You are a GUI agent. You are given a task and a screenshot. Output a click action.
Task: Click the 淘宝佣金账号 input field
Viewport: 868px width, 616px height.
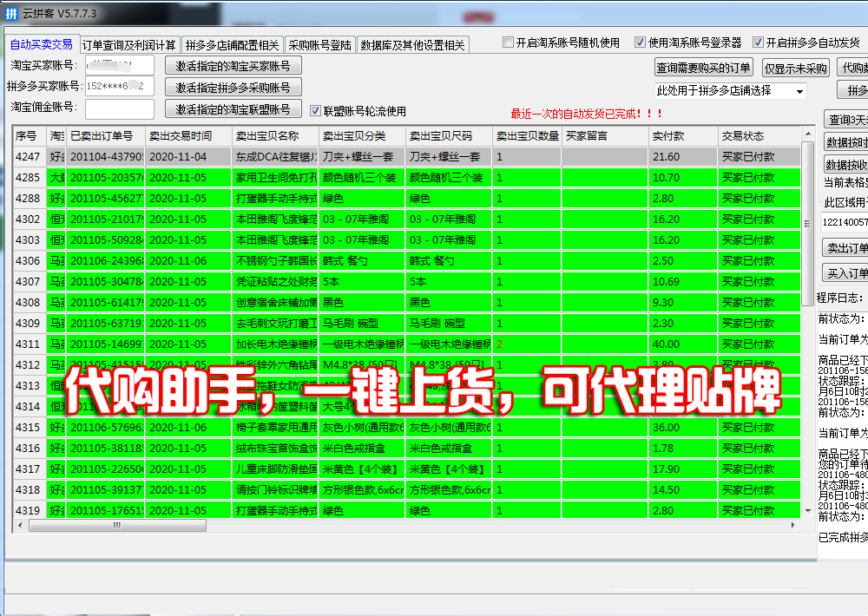coord(119,109)
